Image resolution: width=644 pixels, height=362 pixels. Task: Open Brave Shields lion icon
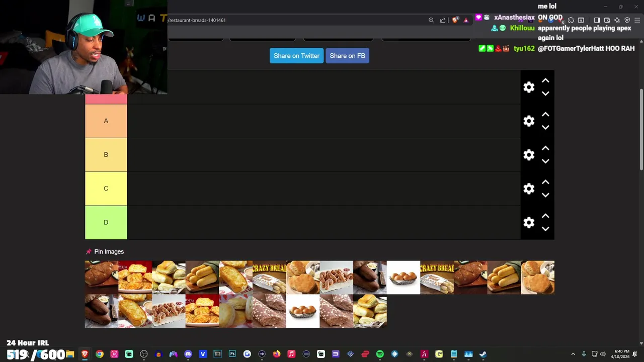click(455, 20)
